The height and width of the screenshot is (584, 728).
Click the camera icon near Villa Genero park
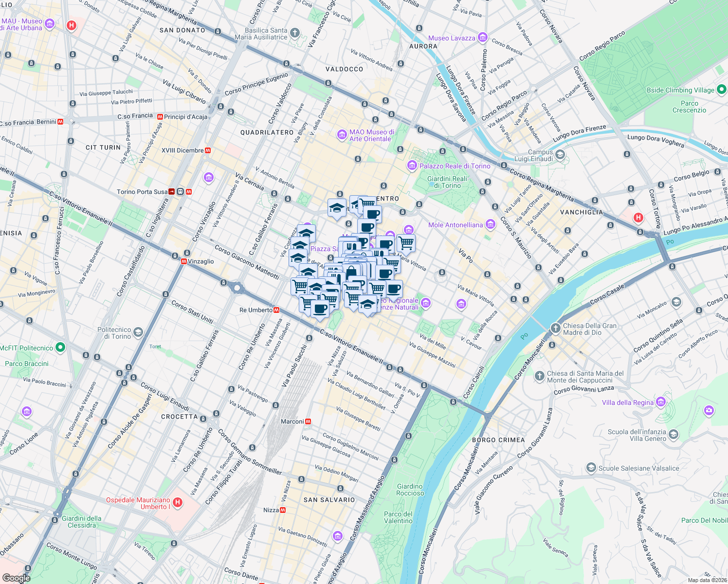coord(708,410)
